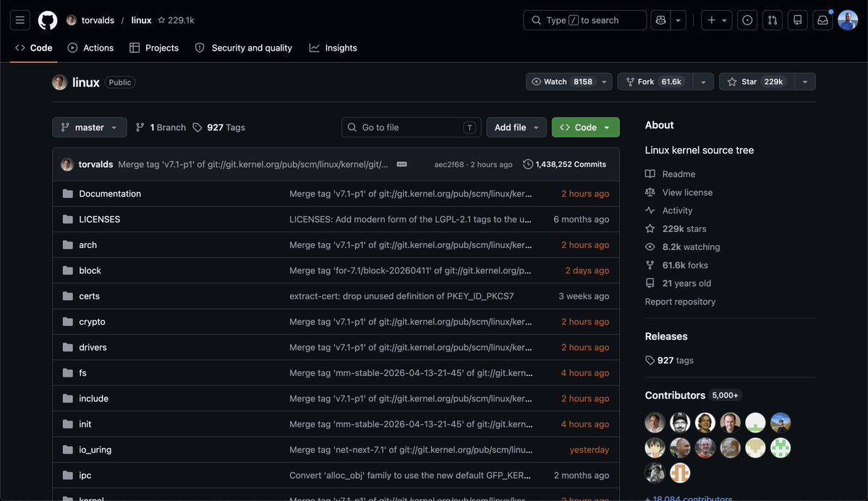Open the hamburger navigation menu

[x=20, y=20]
